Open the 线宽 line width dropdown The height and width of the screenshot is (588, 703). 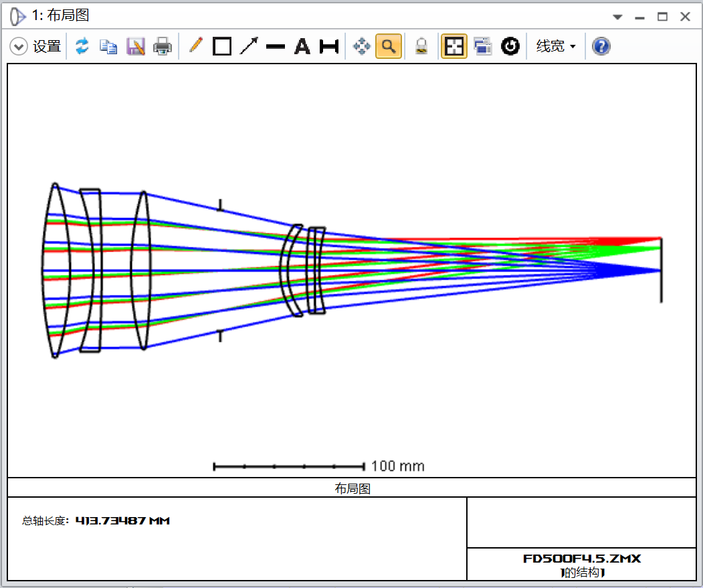(x=556, y=46)
